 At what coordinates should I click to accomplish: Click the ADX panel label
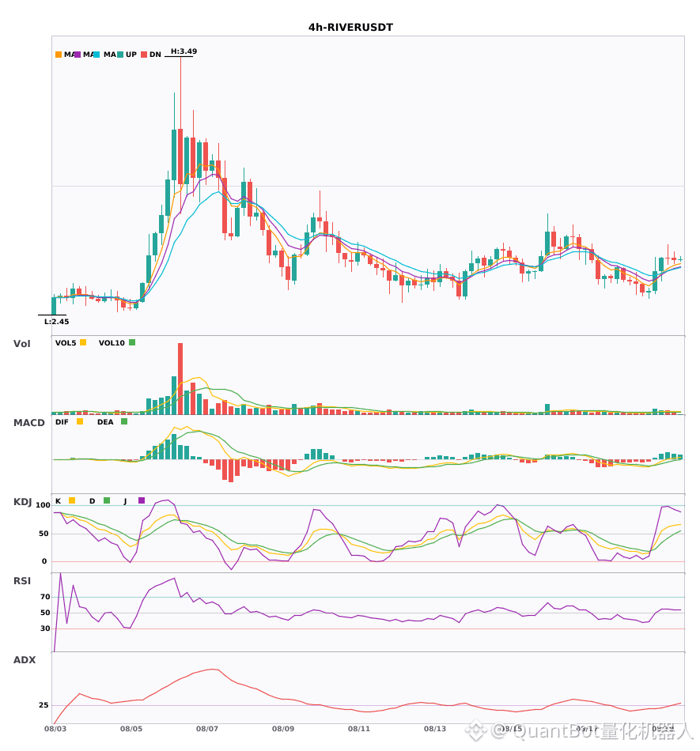[25, 660]
